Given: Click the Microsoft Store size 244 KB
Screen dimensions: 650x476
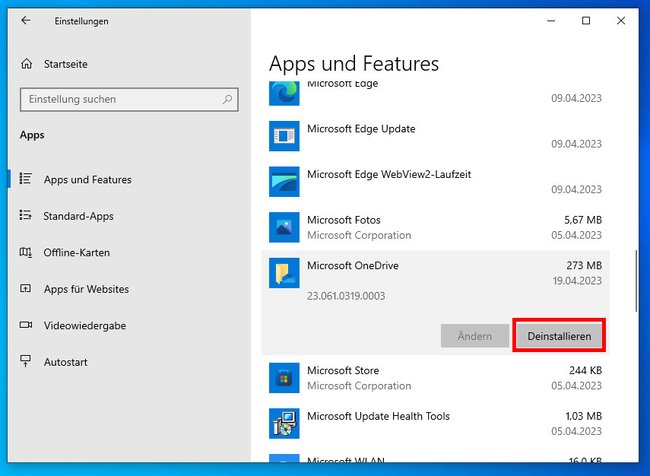Looking at the screenshot, I should click(585, 370).
